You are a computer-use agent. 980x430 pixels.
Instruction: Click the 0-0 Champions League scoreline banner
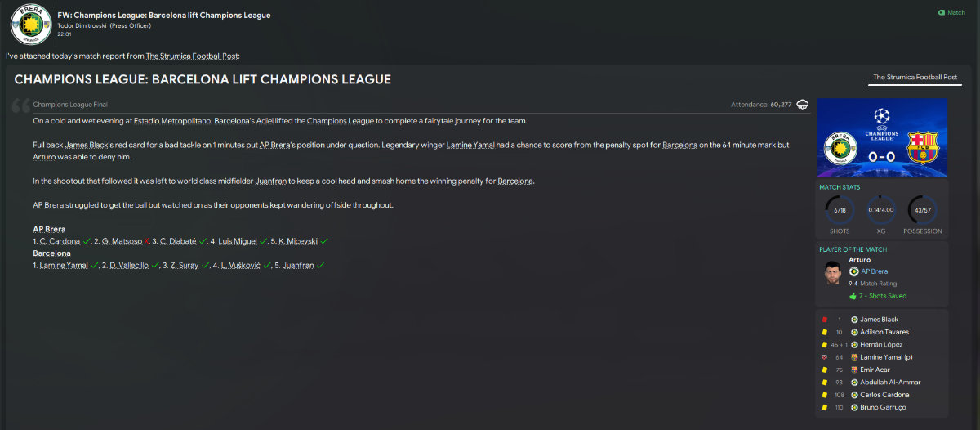click(882, 137)
